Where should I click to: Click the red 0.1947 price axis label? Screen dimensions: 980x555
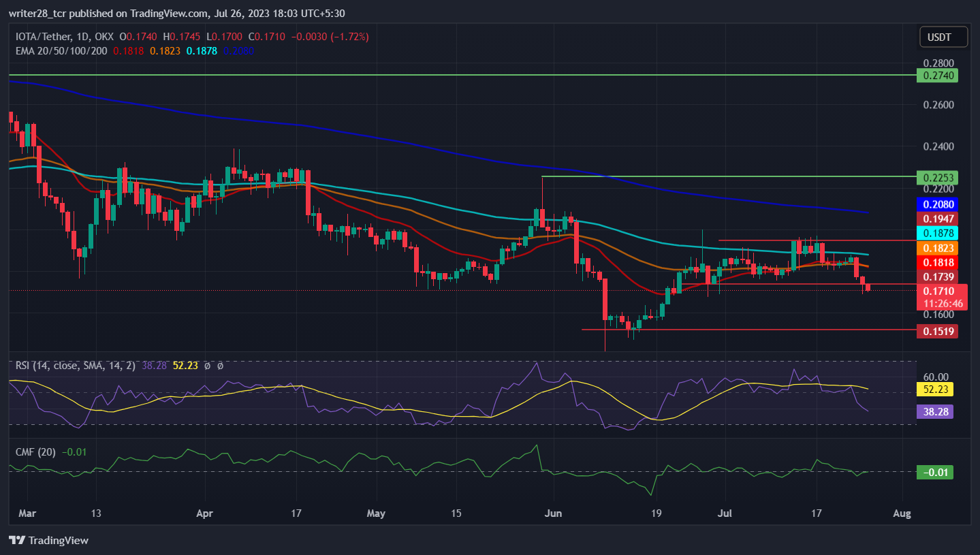[938, 218]
